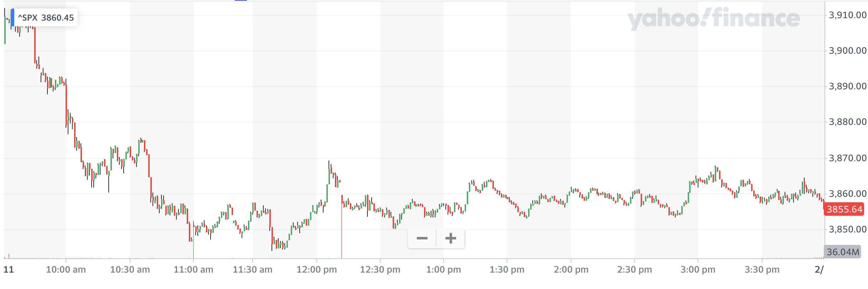Select the ^SPX 3860.45 legend label
The height and width of the screenshot is (289, 868).
(x=46, y=18)
